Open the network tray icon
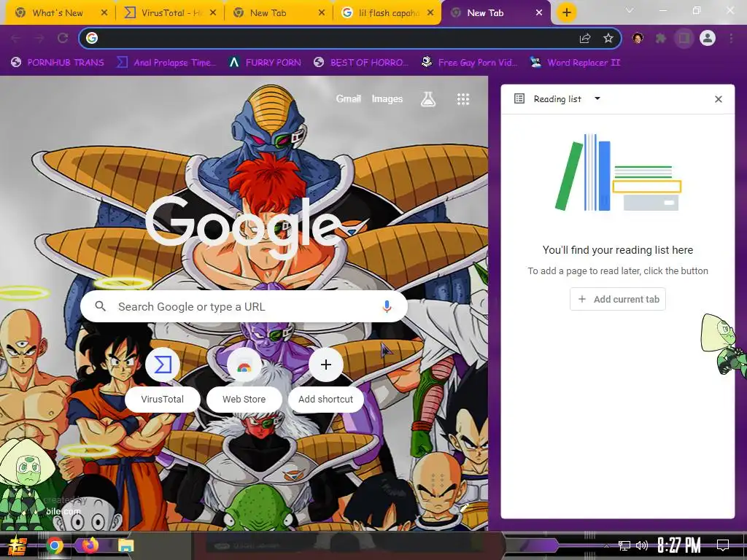Image resolution: width=747 pixels, height=560 pixels. pos(624,545)
